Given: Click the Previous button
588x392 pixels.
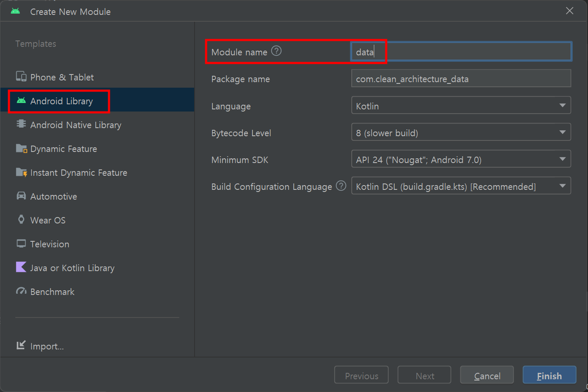Looking at the screenshot, I should coord(361,375).
